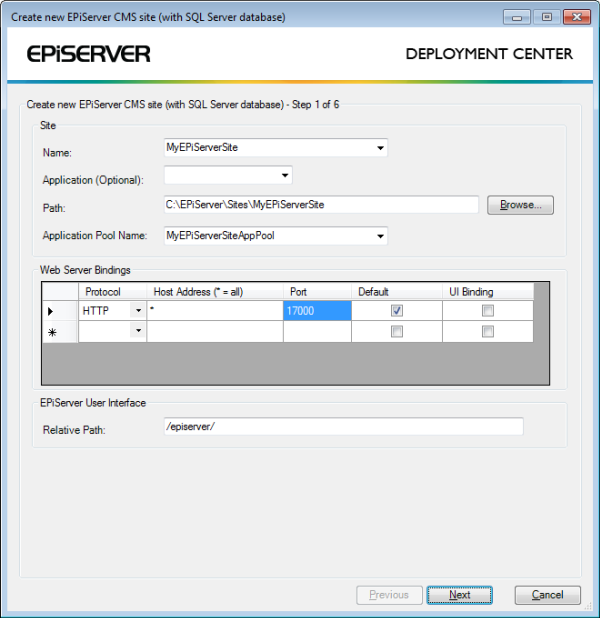Open Application Pool Name dropdown

pos(380,237)
